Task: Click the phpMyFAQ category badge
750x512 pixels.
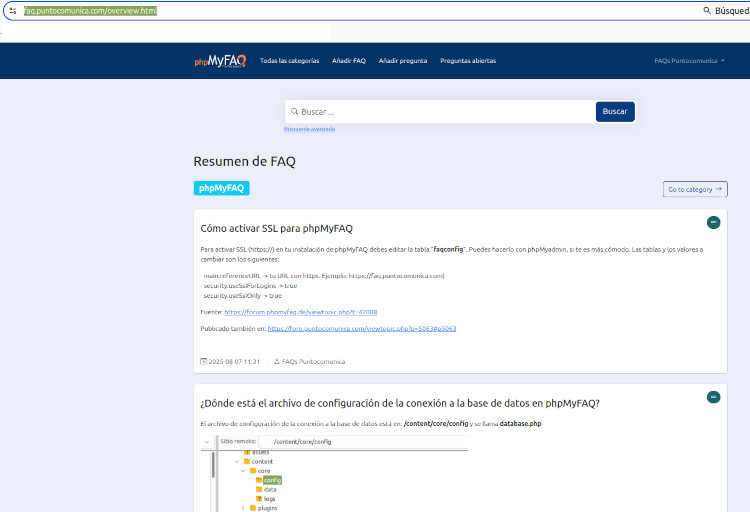Action: [x=221, y=188]
